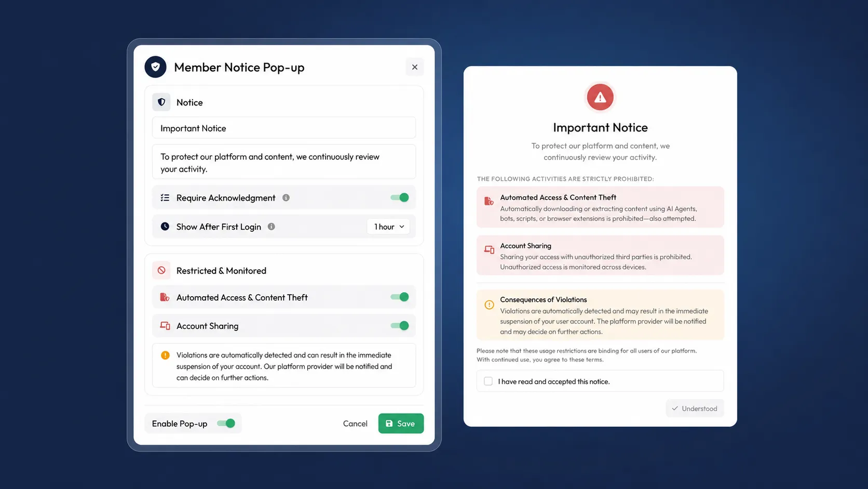Click the half-shield icon next to Notice heading
This screenshot has height=489, width=868.
(x=161, y=102)
